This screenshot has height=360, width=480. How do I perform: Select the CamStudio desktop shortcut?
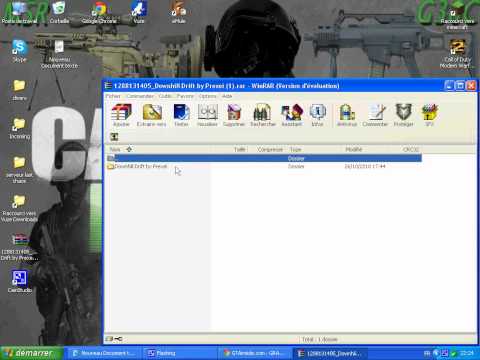pyautogui.click(x=19, y=282)
